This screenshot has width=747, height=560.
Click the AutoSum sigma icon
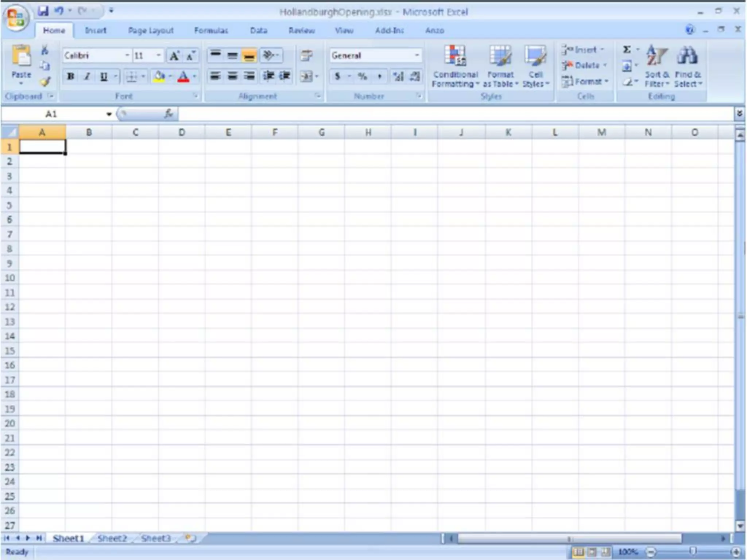(x=627, y=50)
